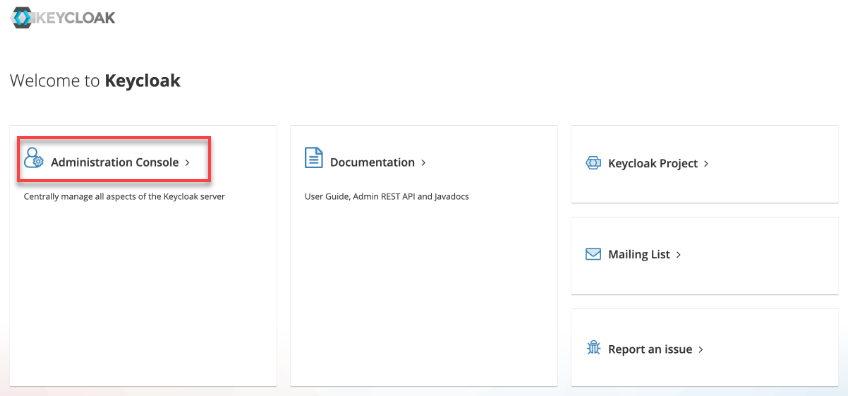
Task: Visit the Keycloak Project link
Action: click(x=653, y=163)
